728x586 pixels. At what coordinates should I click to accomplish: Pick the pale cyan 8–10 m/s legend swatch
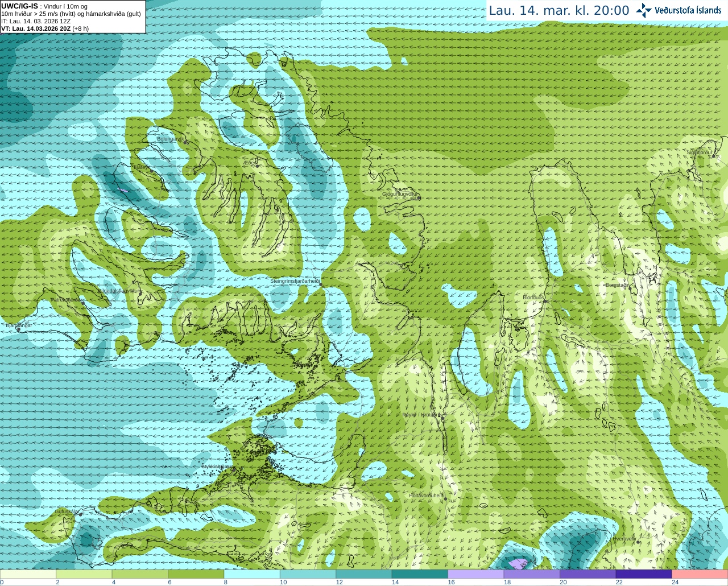point(252,574)
